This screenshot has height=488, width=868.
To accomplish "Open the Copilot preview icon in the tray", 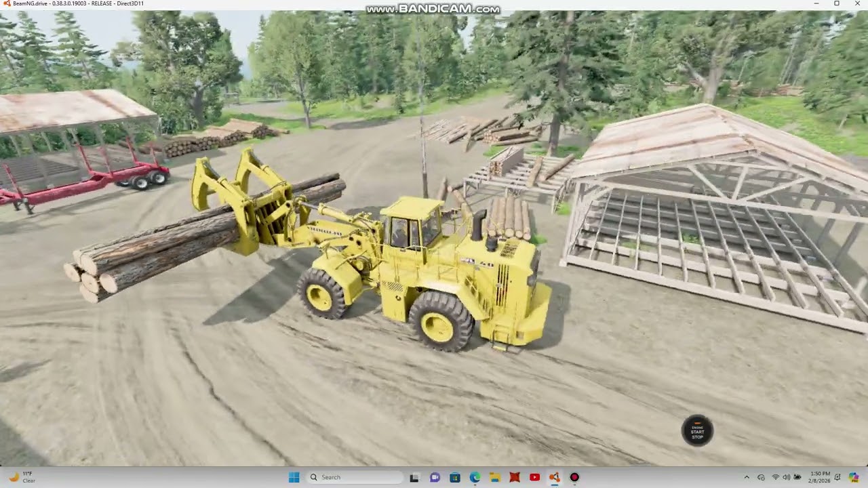I will pos(853,477).
